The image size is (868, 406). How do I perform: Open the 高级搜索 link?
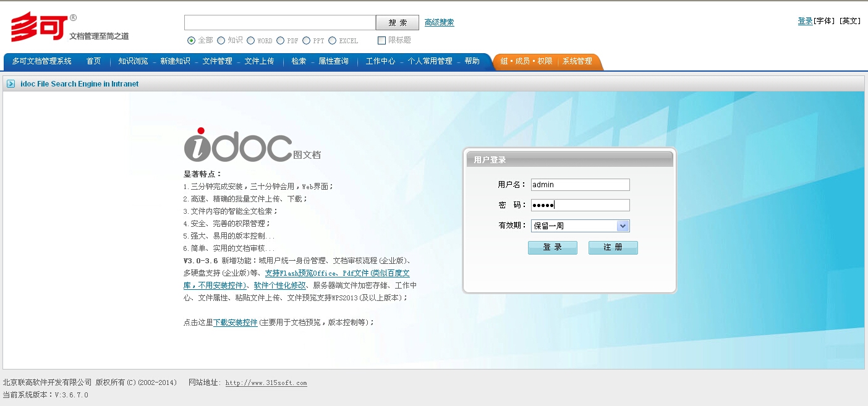point(440,23)
